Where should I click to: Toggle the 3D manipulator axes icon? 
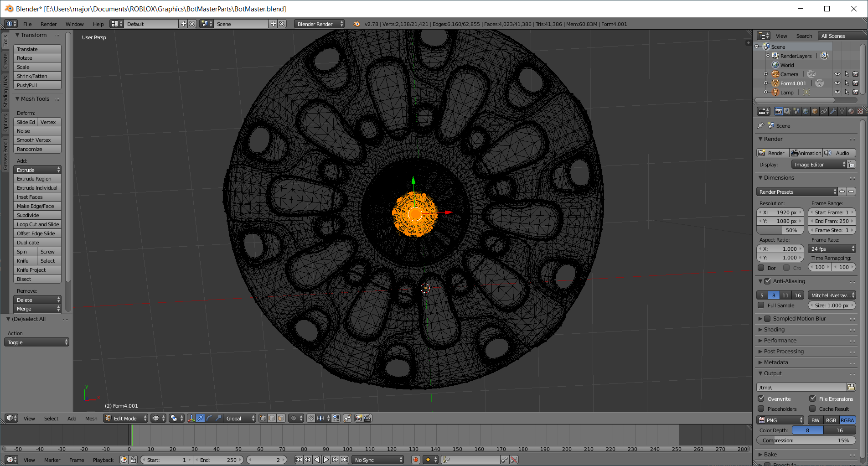[191, 418]
